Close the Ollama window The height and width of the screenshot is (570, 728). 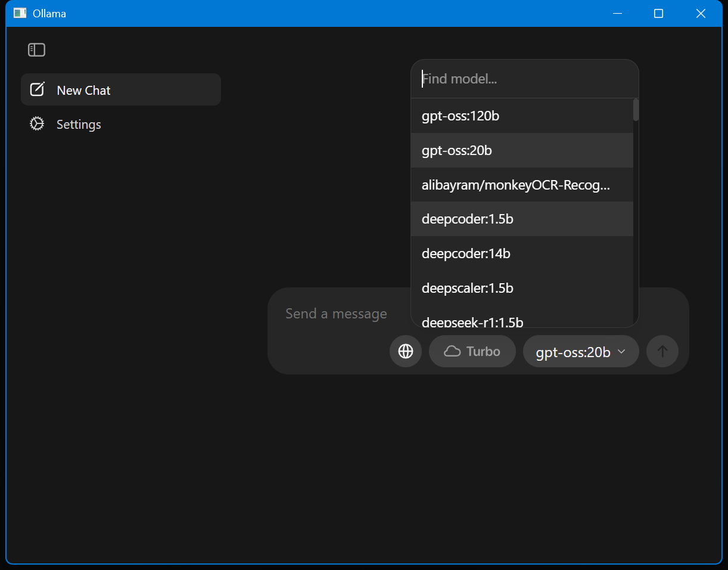click(x=701, y=13)
